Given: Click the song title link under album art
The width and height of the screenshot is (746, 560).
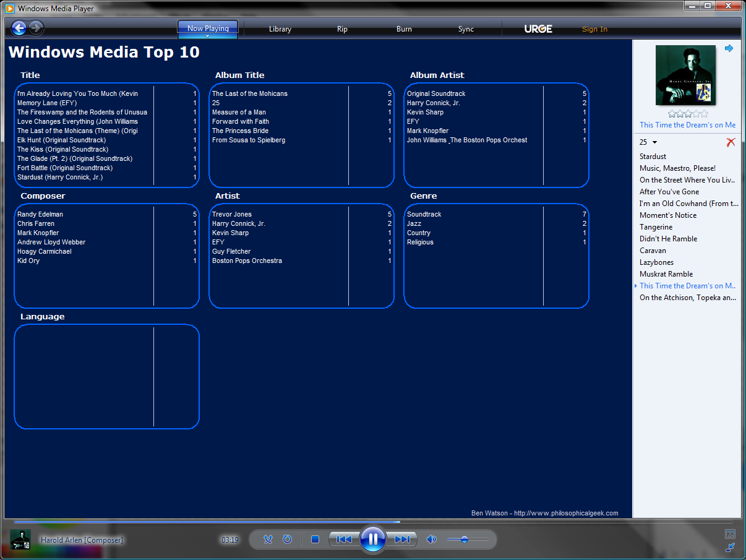Looking at the screenshot, I should click(x=688, y=125).
